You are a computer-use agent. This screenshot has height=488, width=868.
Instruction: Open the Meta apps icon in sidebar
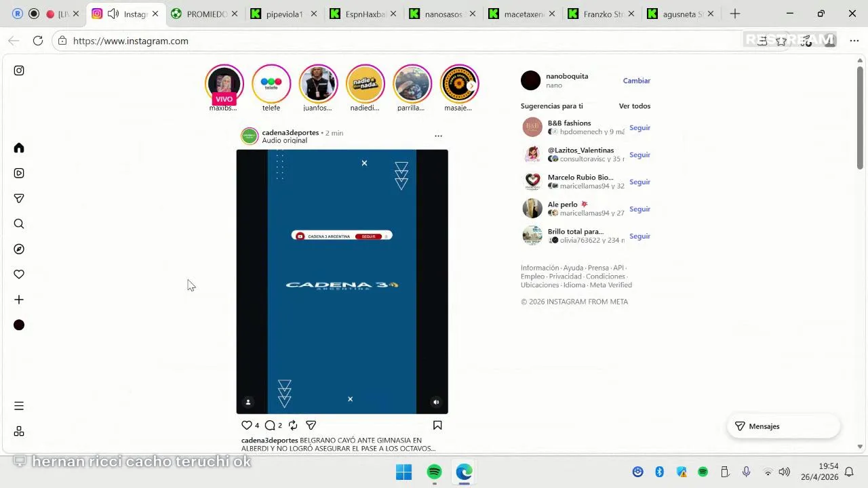[19, 431]
